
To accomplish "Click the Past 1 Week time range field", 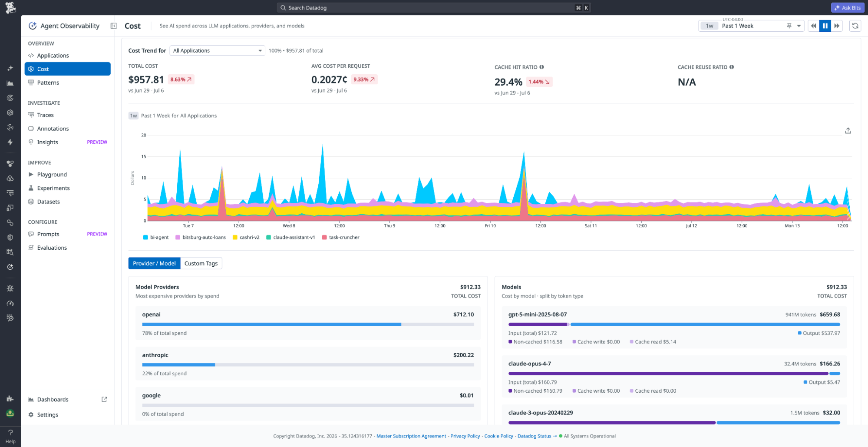I will [751, 26].
